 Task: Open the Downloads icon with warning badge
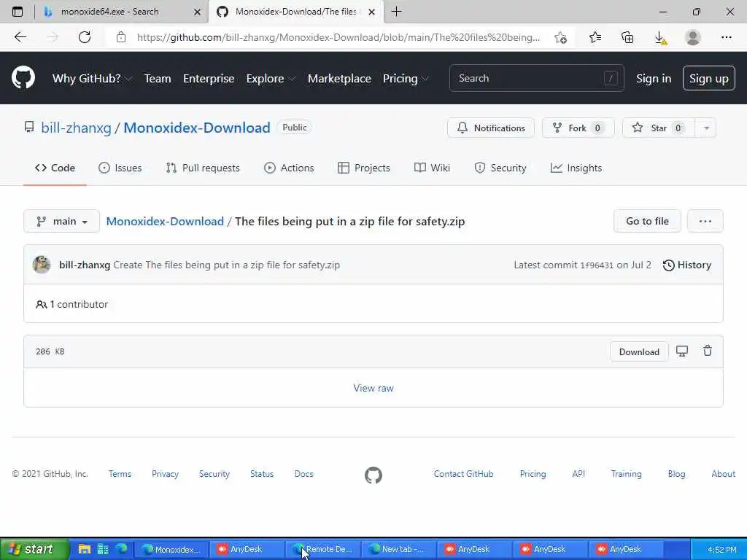660,38
